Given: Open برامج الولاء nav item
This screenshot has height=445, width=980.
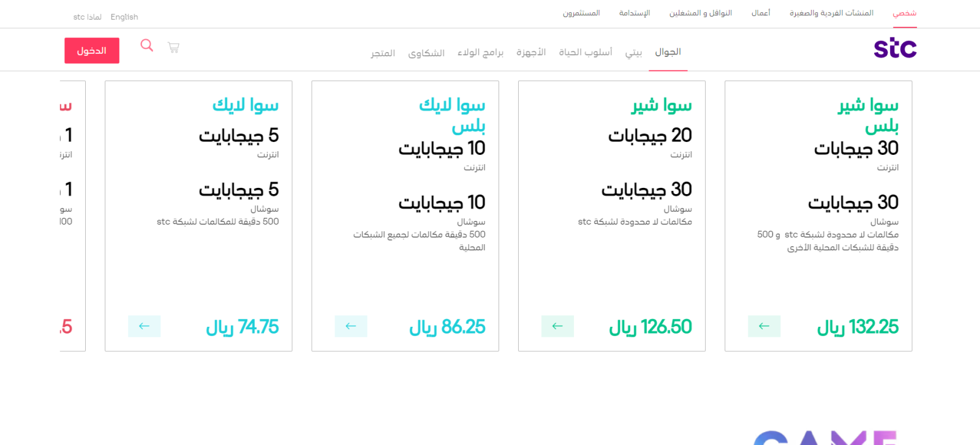Looking at the screenshot, I should pyautogui.click(x=480, y=53).
